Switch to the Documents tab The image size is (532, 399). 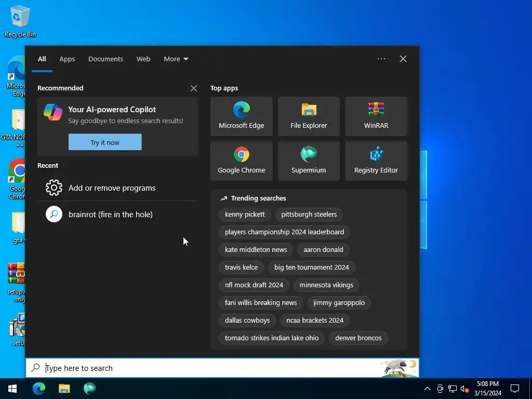(105, 59)
